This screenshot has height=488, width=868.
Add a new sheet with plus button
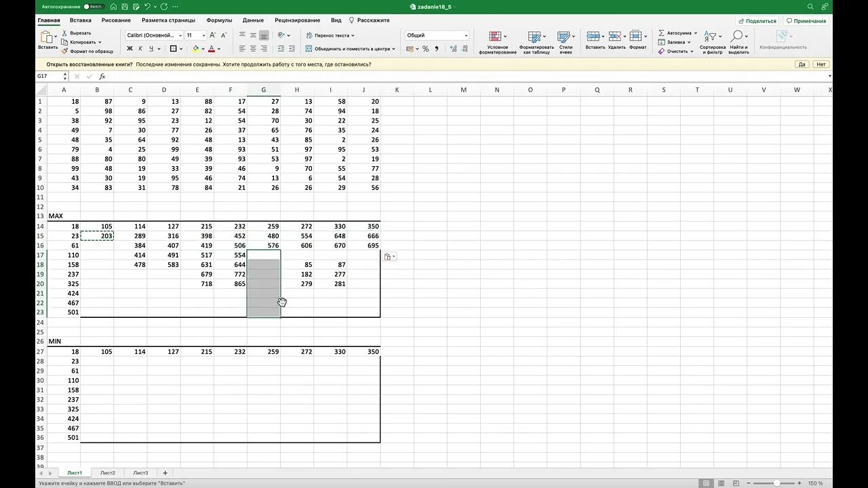pos(165,472)
